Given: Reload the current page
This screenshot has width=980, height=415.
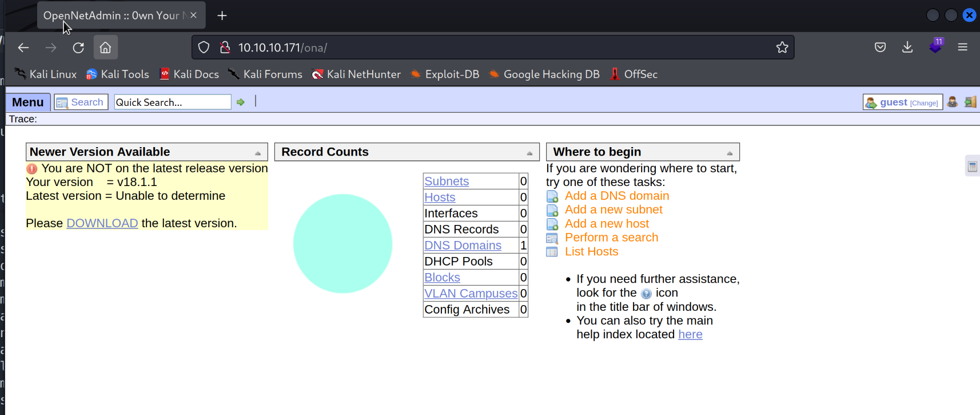Looking at the screenshot, I should (x=78, y=48).
